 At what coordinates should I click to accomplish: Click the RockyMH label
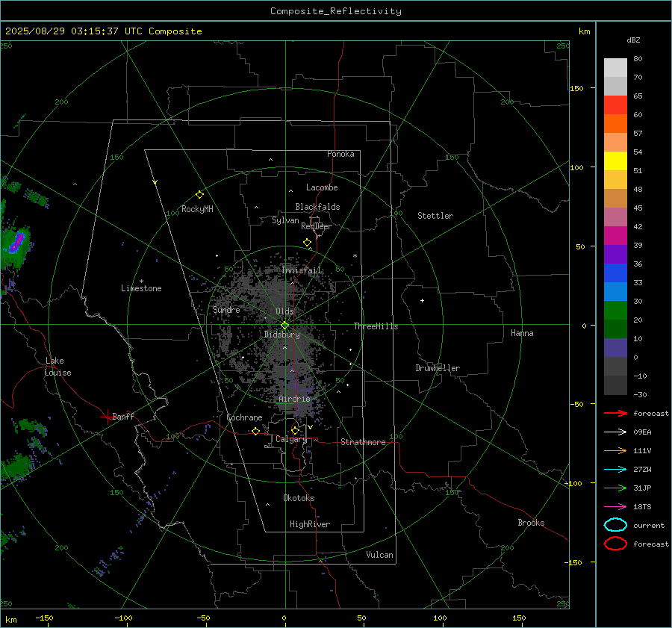point(197,209)
